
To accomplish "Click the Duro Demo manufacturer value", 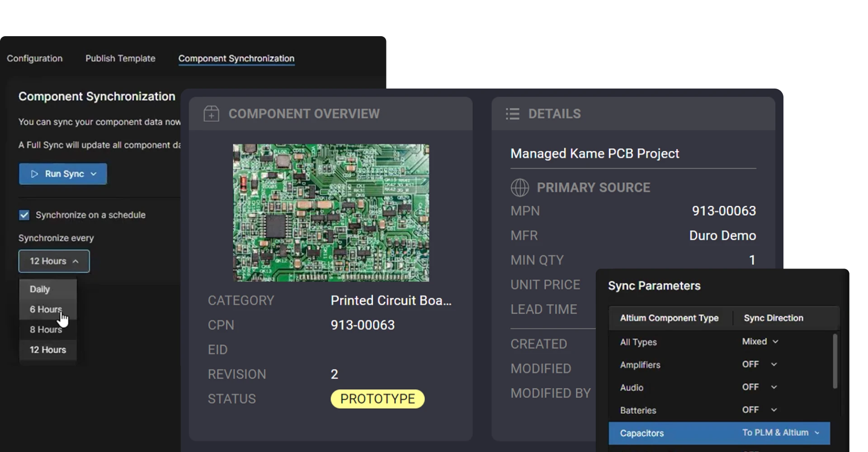I will 722,235.
